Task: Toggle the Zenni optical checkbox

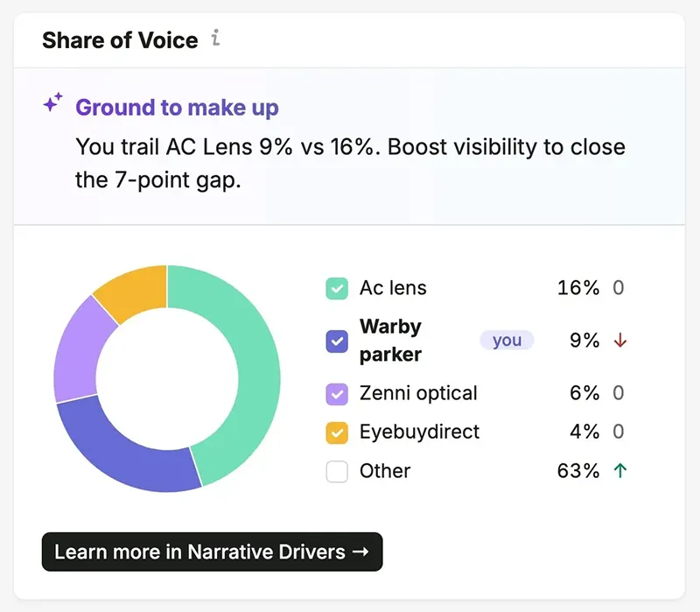Action: tap(337, 394)
